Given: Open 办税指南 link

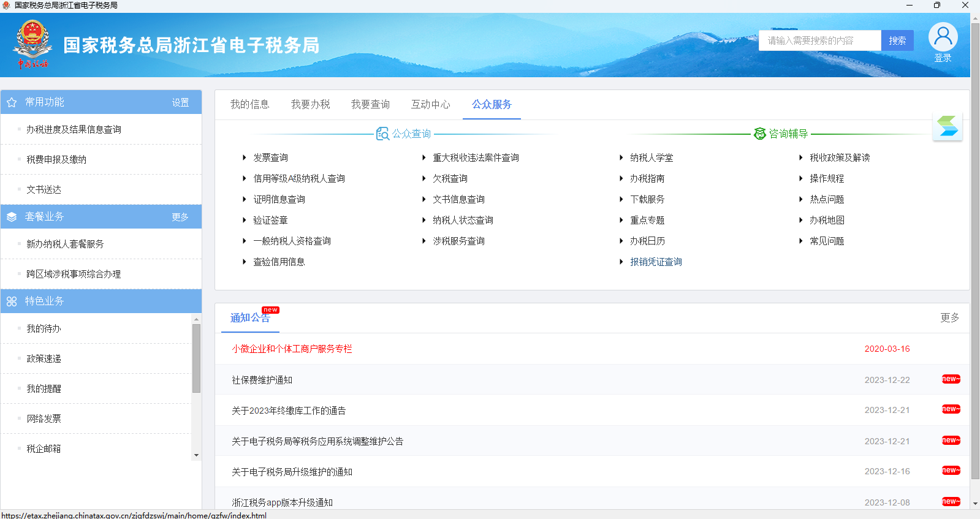Looking at the screenshot, I should pos(647,178).
